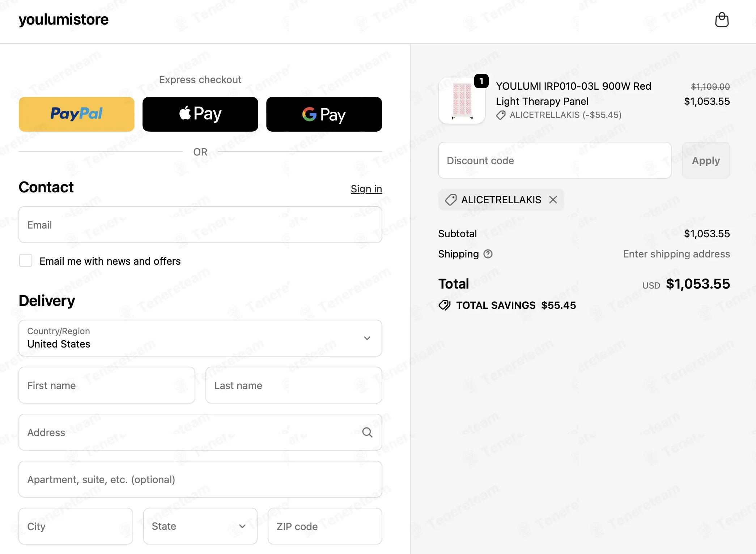Focus the First name field
This screenshot has height=554, width=756.
click(x=107, y=385)
